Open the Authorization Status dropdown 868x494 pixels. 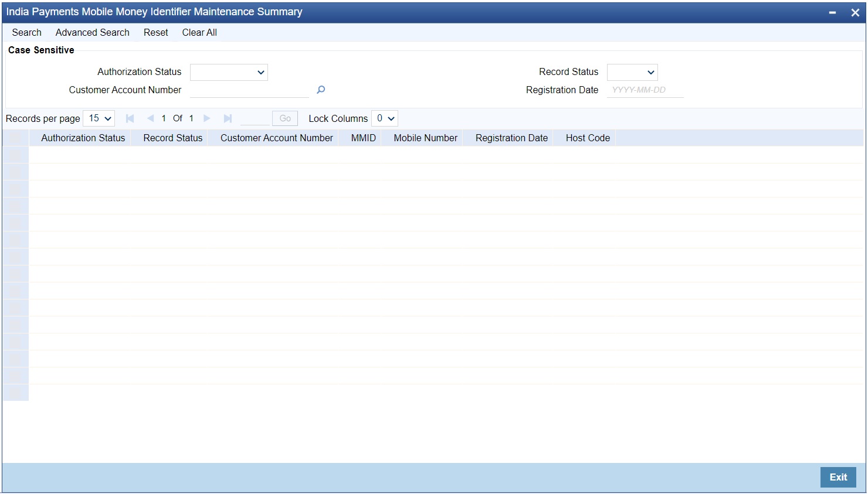pos(229,72)
